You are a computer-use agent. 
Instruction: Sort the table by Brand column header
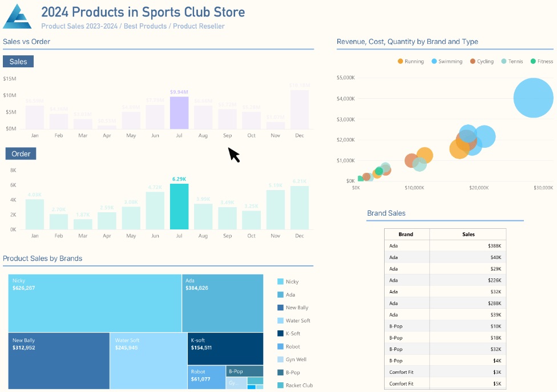pyautogui.click(x=406, y=234)
